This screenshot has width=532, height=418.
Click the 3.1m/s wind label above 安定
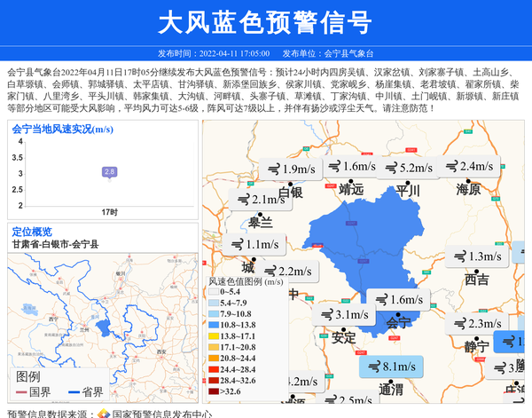click(344, 314)
